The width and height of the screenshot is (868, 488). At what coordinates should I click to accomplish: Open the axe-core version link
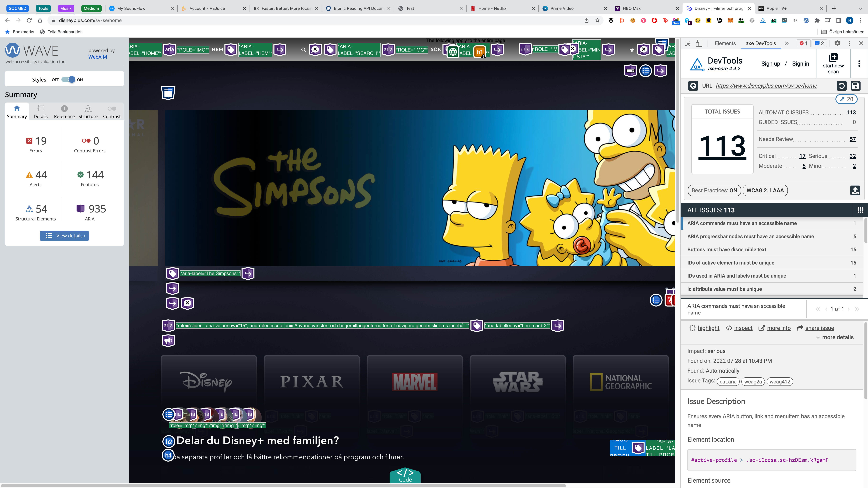pyautogui.click(x=718, y=69)
